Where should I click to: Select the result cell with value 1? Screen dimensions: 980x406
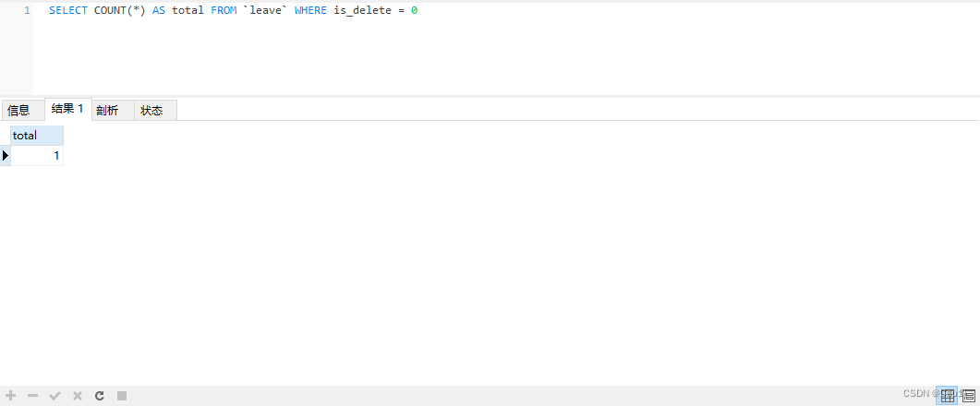37,156
